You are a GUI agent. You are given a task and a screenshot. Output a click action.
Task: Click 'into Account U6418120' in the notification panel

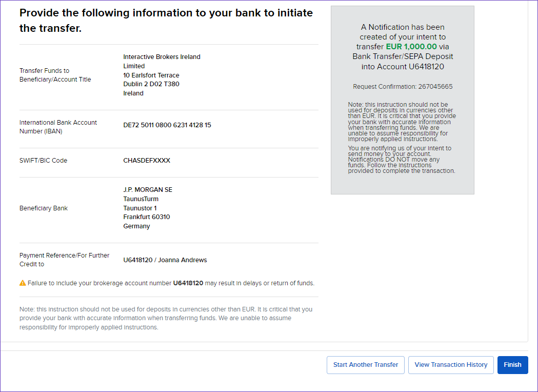click(403, 67)
